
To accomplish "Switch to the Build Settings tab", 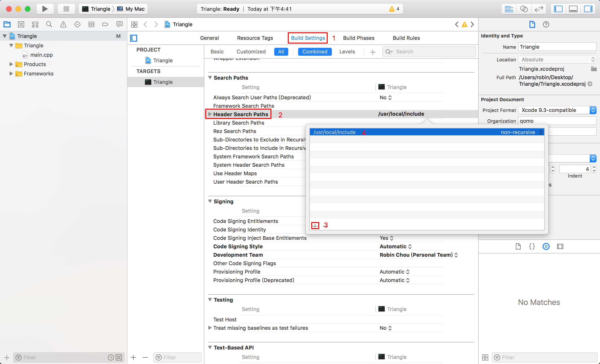I will click(308, 38).
